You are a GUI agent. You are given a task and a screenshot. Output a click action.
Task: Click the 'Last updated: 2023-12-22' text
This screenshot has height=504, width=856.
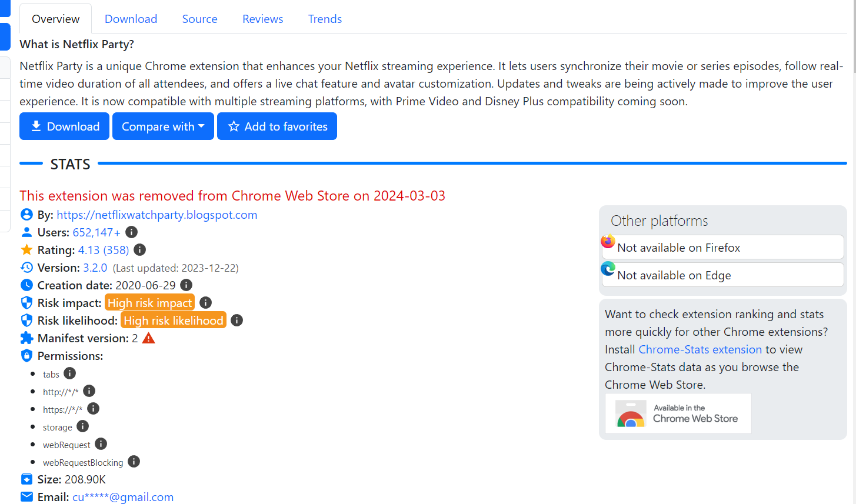click(x=176, y=268)
